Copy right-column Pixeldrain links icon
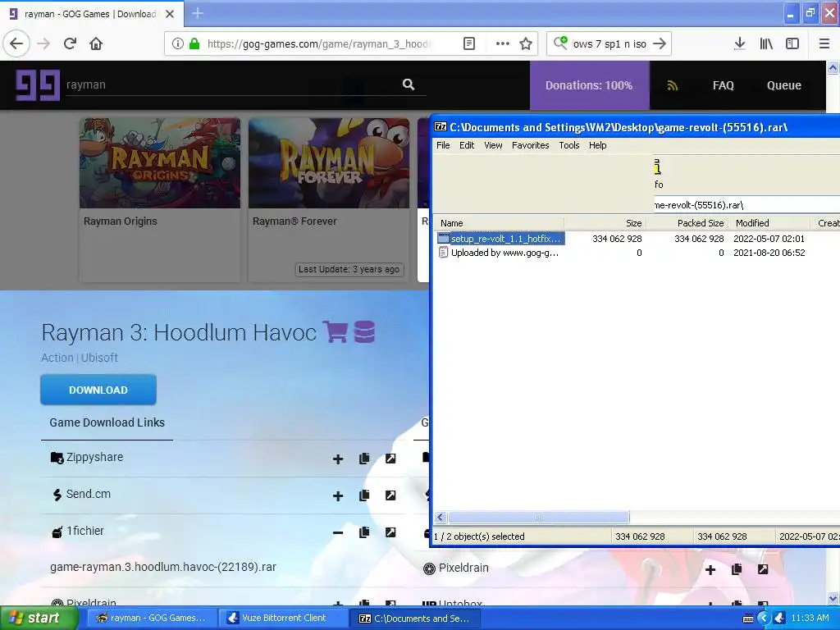840x630 pixels. click(x=737, y=569)
